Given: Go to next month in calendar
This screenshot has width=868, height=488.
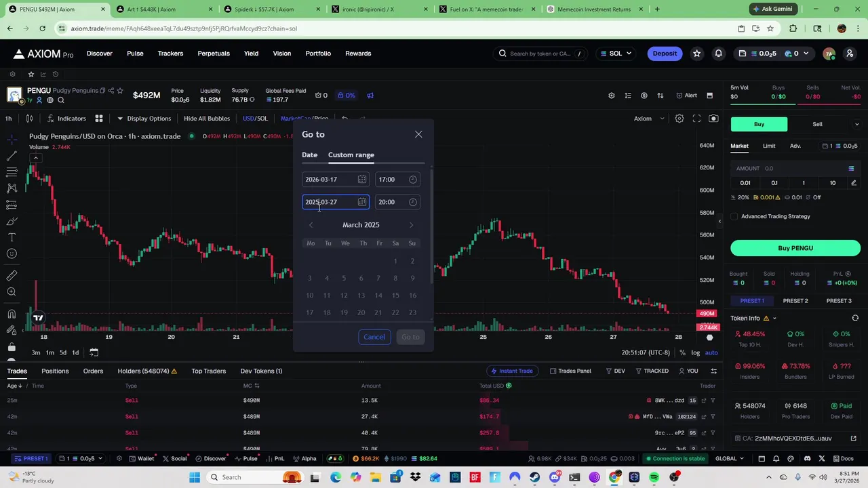Looking at the screenshot, I should 411,225.
